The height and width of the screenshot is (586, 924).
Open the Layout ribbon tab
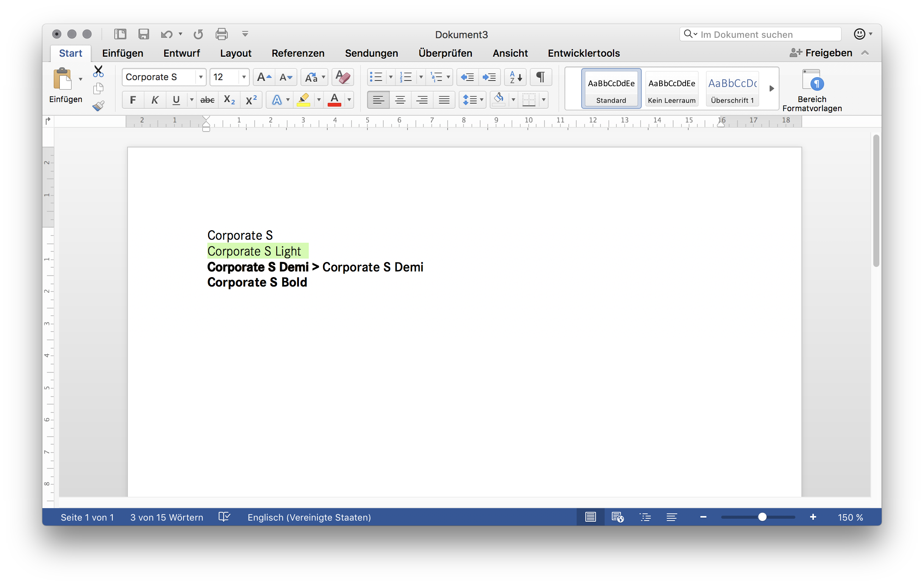coord(236,53)
